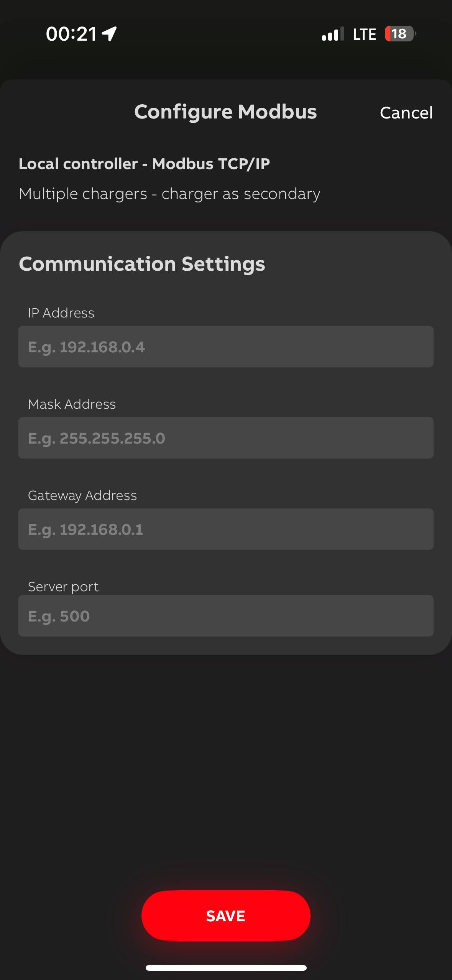
Task: Tap the Gateway Address label
Action: click(x=82, y=495)
